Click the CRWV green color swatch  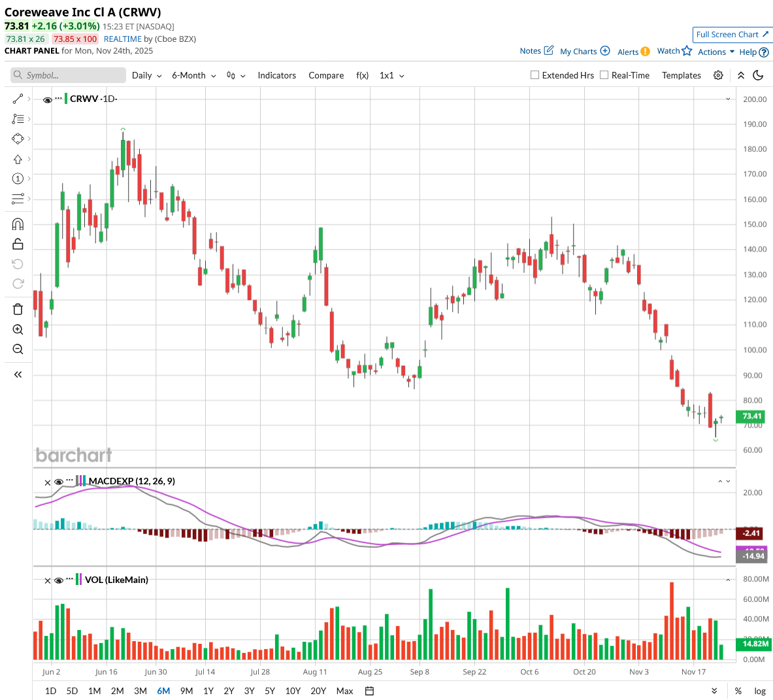(65, 99)
